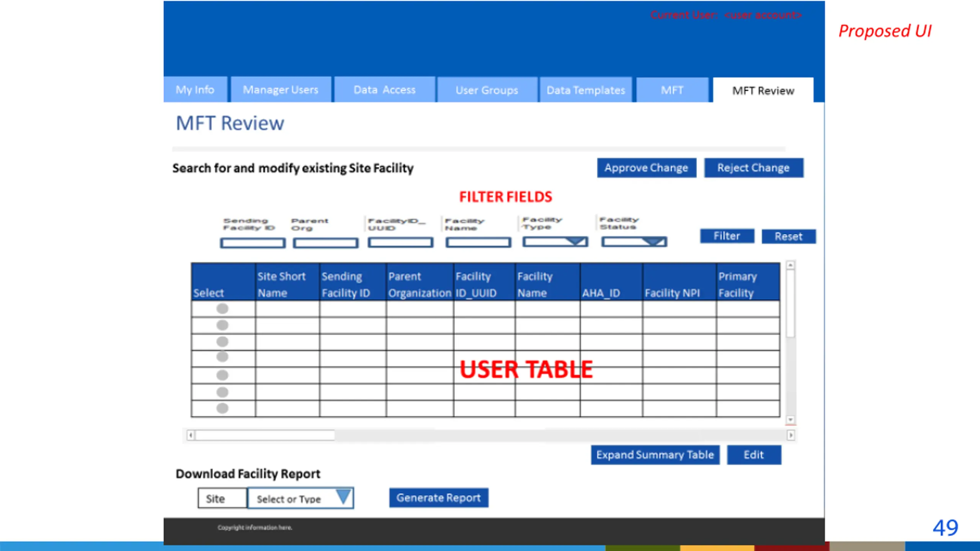The width and height of the screenshot is (980, 551).
Task: Click the Generate Report button
Action: point(438,498)
